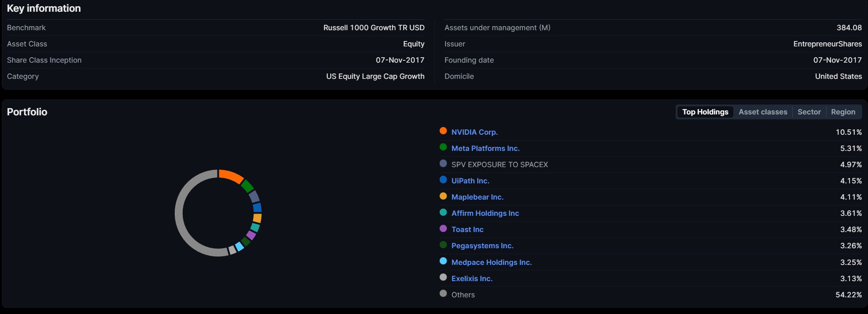This screenshot has height=314, width=868.
Task: Click the SPV EXPOSURE TO SPACEX text
Action: 500,164
